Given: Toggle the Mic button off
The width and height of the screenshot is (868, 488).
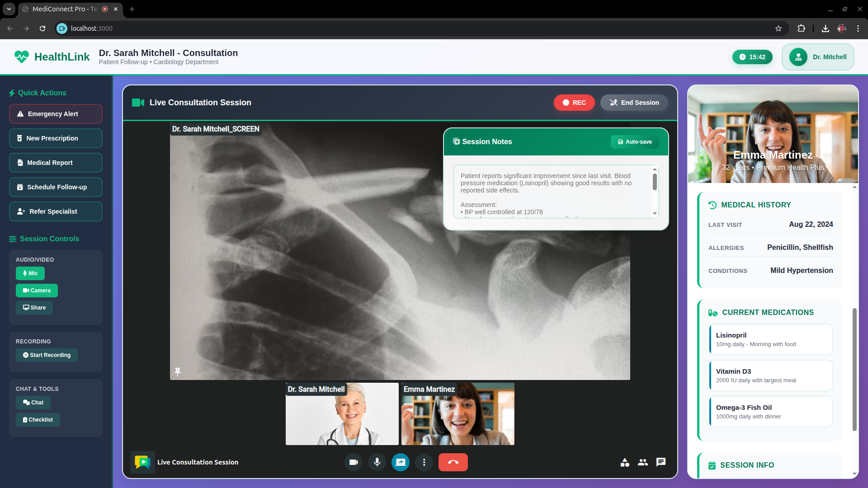Looking at the screenshot, I should (x=30, y=273).
